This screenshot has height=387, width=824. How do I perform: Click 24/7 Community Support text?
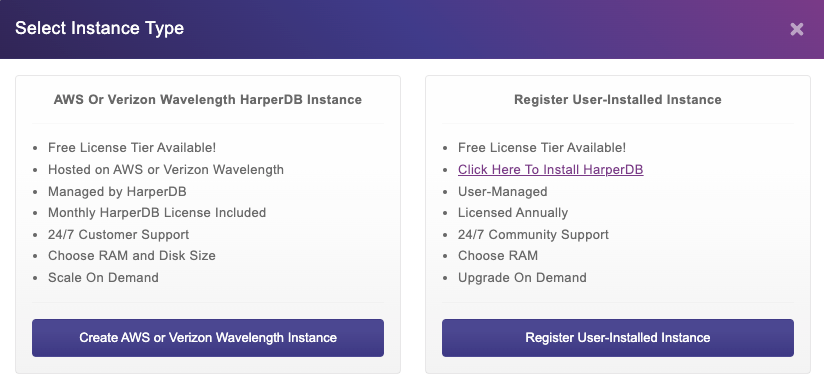(533, 235)
